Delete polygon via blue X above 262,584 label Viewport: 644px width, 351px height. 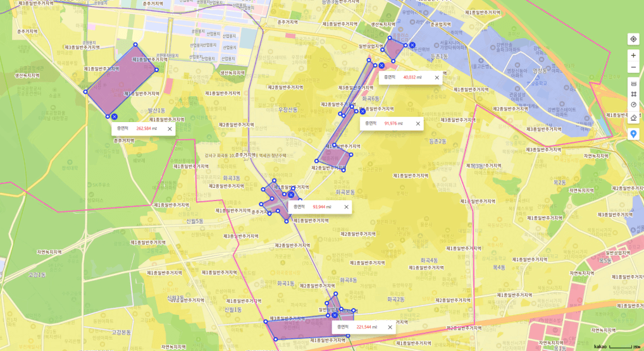pos(114,117)
